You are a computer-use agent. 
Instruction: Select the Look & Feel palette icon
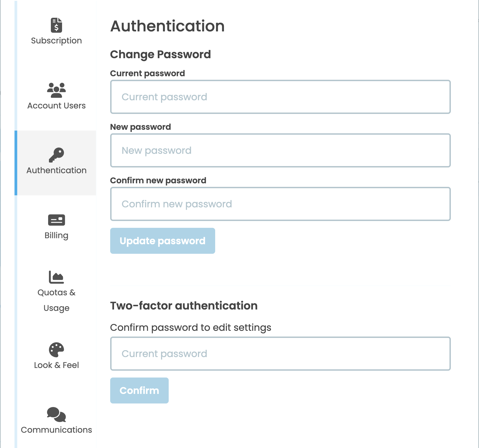pos(56,349)
